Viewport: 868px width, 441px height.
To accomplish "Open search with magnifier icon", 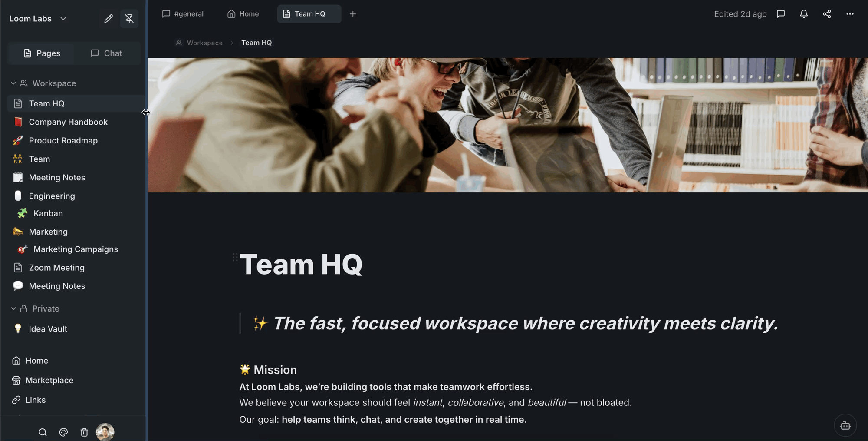I will click(43, 432).
